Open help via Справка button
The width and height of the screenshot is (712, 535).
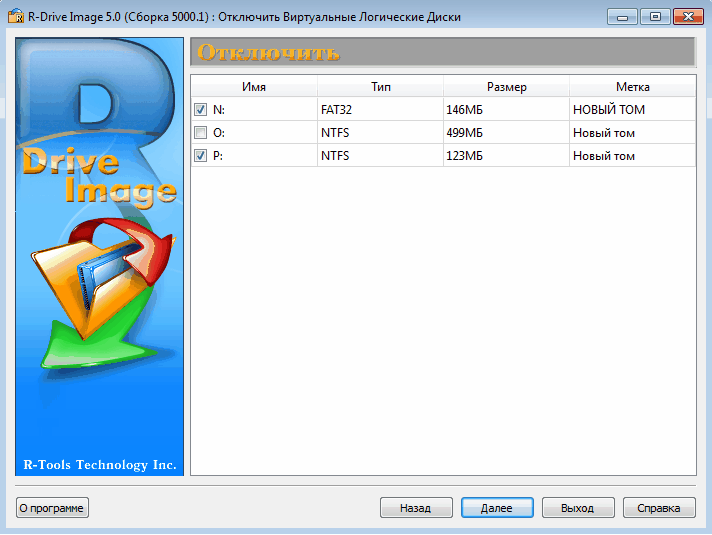(x=659, y=508)
